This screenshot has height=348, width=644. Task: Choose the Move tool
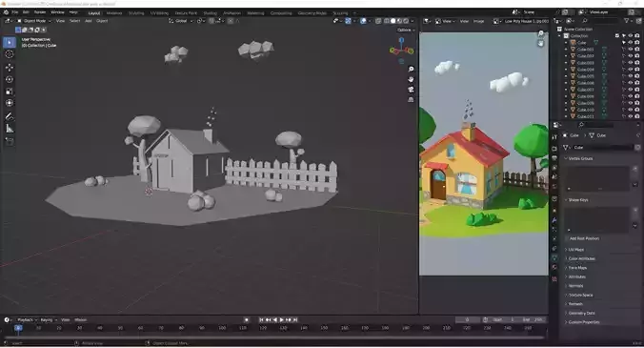coord(9,68)
